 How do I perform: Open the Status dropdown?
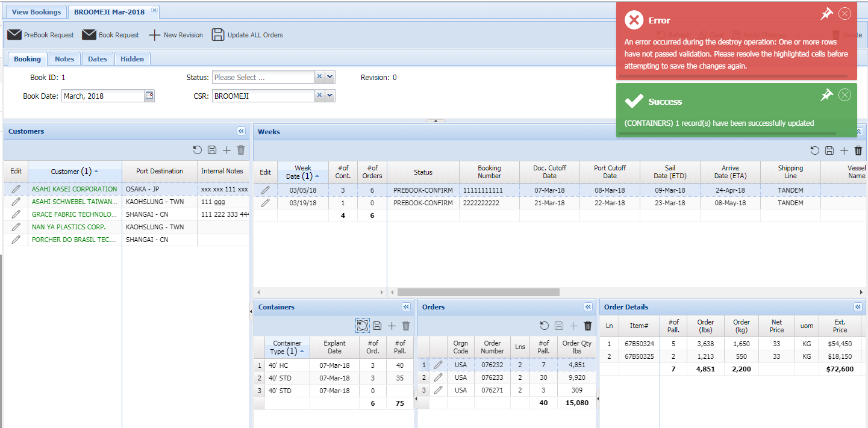pos(329,77)
